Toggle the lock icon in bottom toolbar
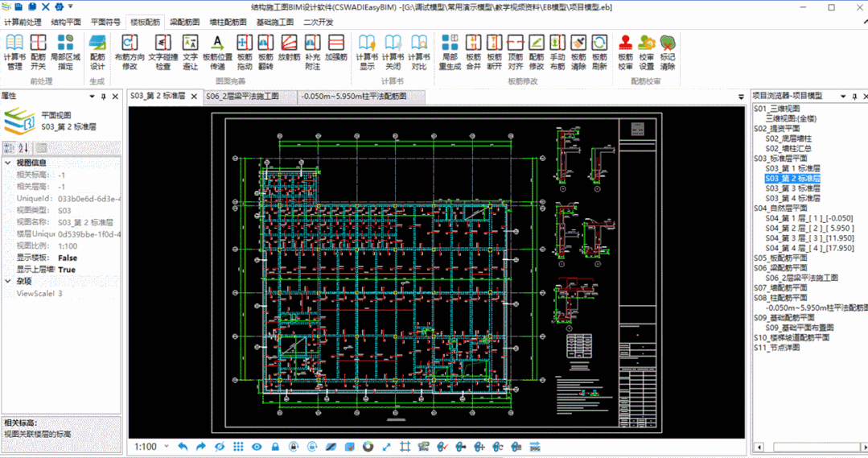The width and height of the screenshot is (868, 458). pyautogui.click(x=275, y=447)
